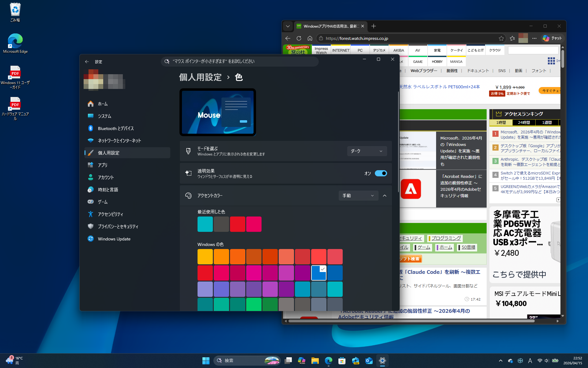Toggle 透明効果 switch off
Image resolution: width=588 pixels, height=368 pixels.
[381, 173]
